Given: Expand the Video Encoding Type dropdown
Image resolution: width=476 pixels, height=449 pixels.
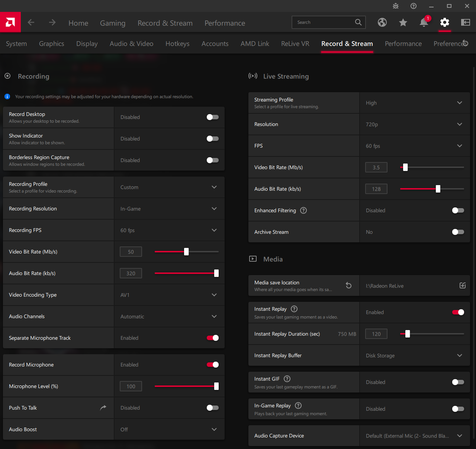Looking at the screenshot, I should point(170,295).
